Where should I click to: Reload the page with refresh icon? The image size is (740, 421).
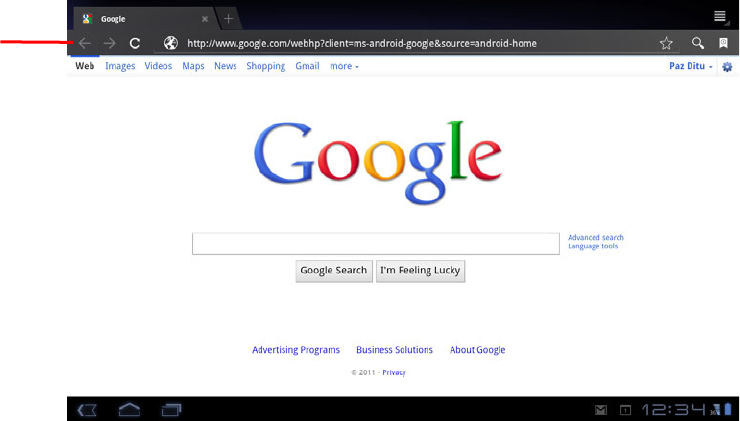[x=135, y=43]
